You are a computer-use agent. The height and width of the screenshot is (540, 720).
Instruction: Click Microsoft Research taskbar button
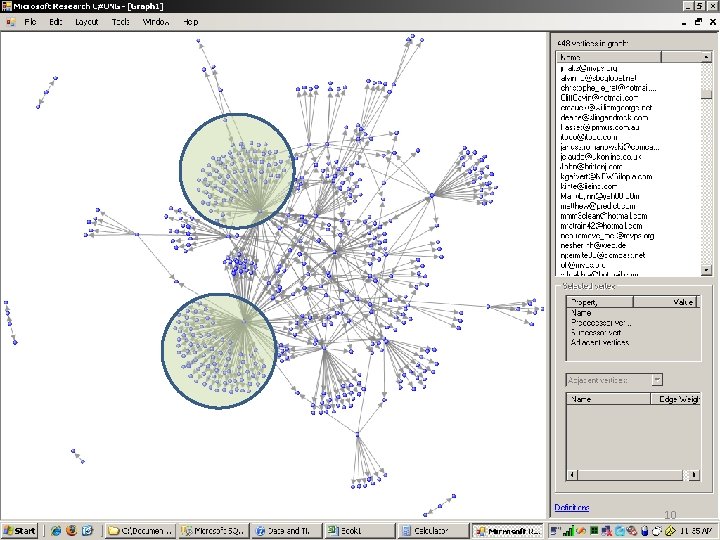[507, 531]
